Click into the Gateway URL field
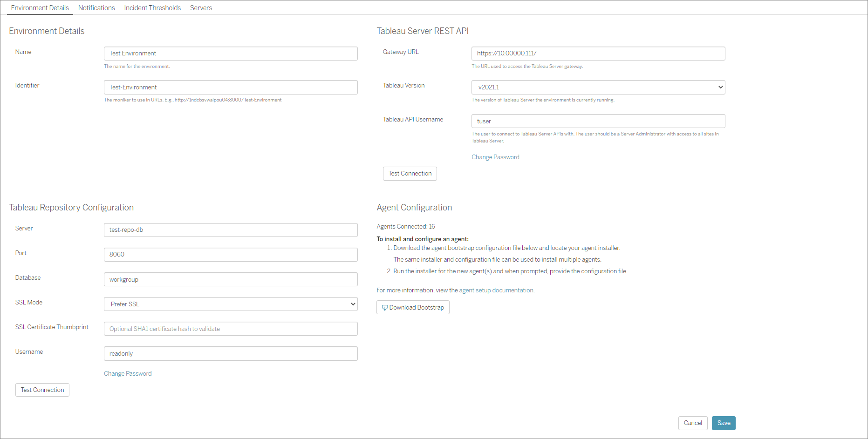Screen dimensions: 868x439 click(x=598, y=54)
